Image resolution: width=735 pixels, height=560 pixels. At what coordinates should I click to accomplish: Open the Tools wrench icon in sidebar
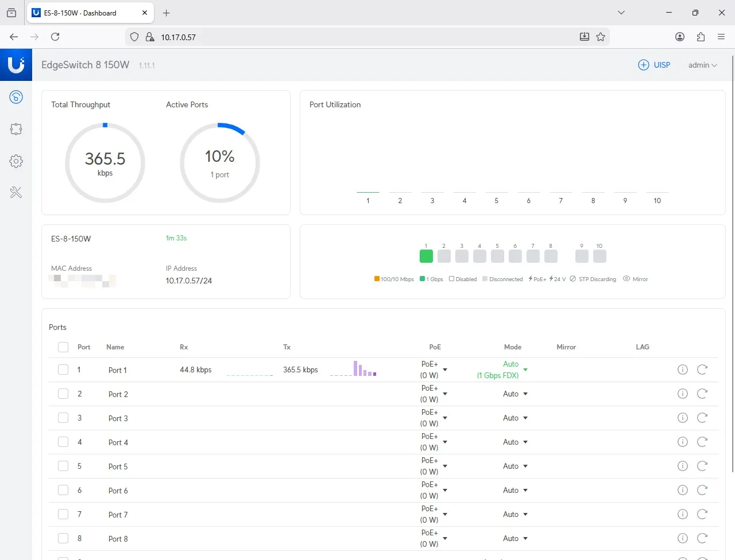pos(16,193)
